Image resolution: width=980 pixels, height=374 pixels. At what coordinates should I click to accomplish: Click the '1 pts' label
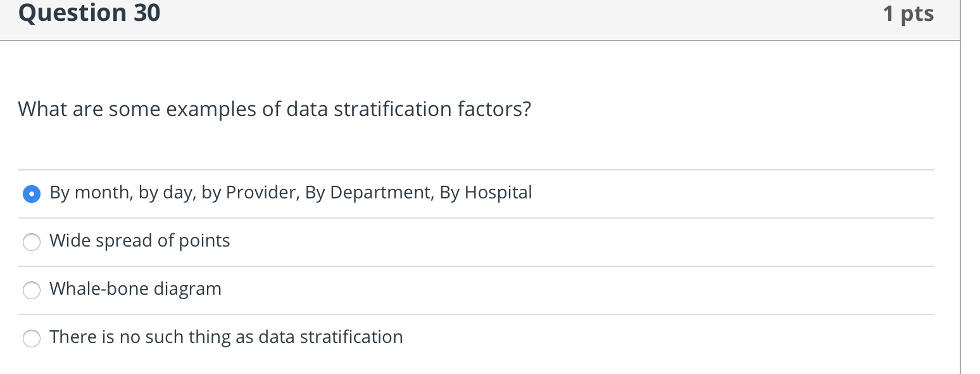[909, 13]
